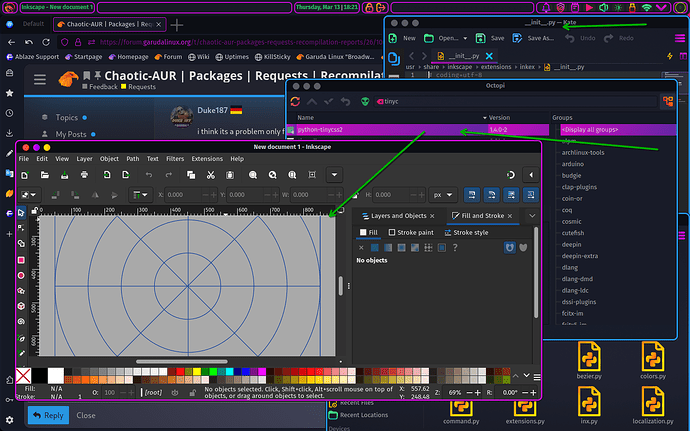Image resolution: width=690 pixels, height=431 pixels.
Task: Select the Selector arrow tool
Action: tap(21, 213)
